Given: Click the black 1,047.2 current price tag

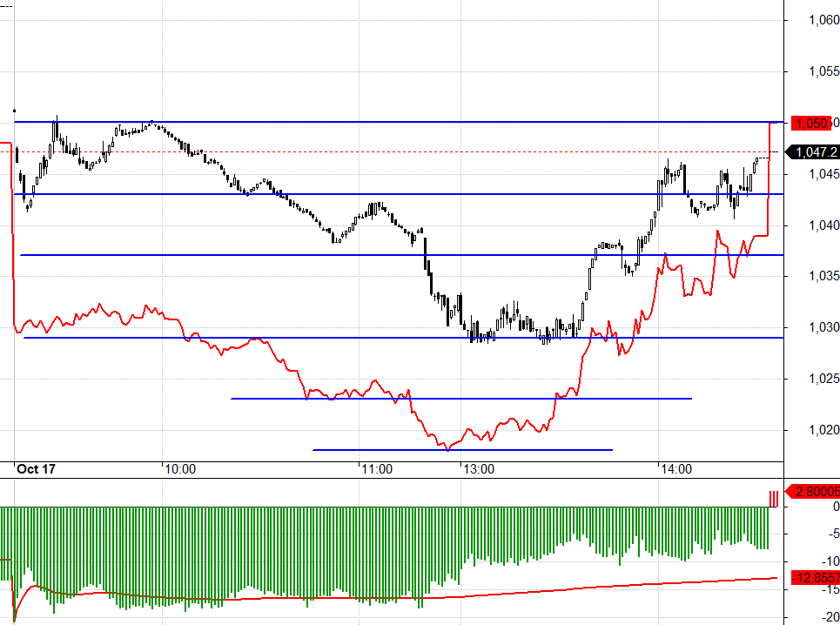Looking at the screenshot, I should coord(813,152).
